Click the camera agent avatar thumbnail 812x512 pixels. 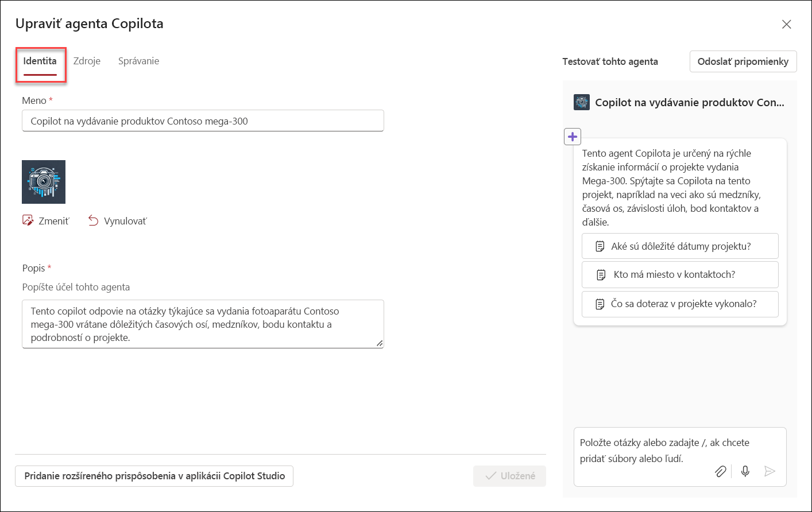[44, 182]
